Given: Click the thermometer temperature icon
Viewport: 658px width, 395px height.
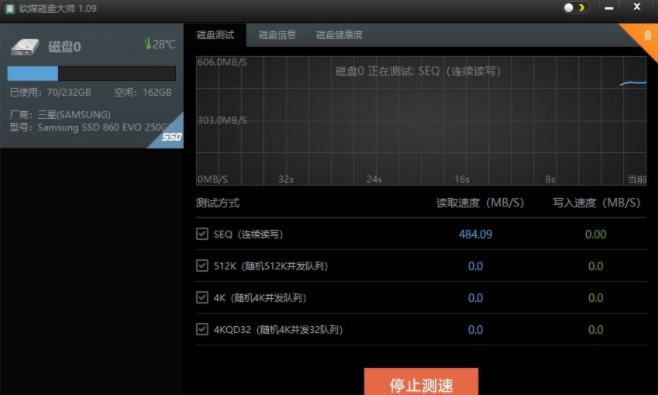Looking at the screenshot, I should coord(148,43).
